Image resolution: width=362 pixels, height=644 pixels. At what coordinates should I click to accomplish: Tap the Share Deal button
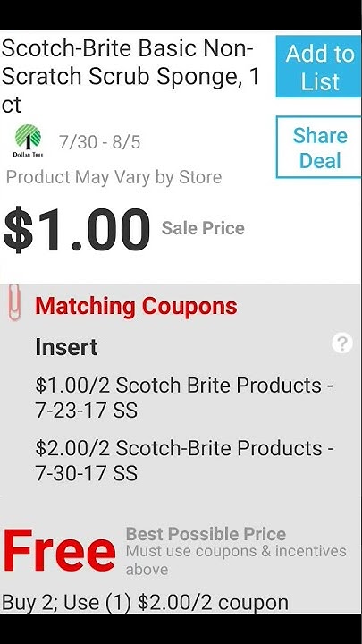tap(319, 147)
